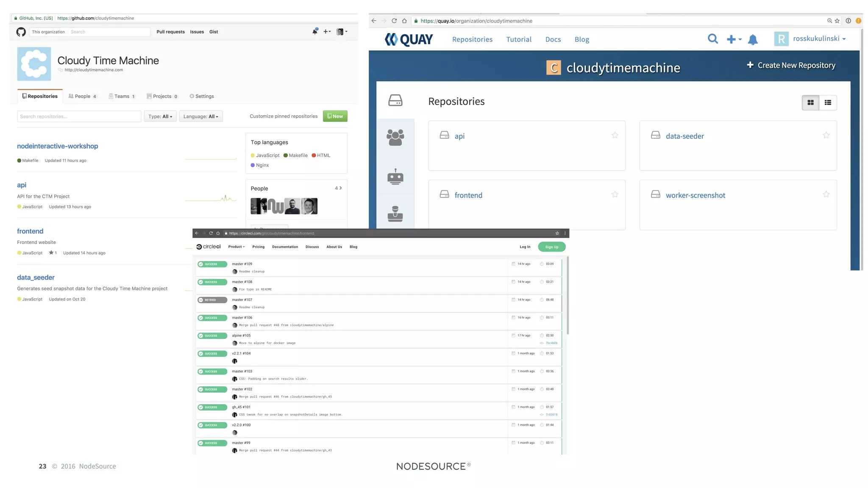Click the GitHub octocat logo
Viewport: 868px width, 488px height.
point(21,32)
